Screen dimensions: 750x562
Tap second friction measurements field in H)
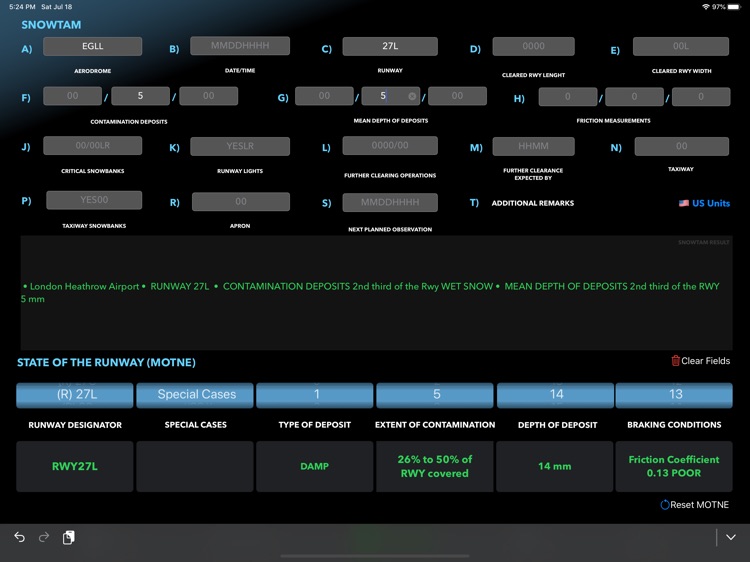coord(634,97)
